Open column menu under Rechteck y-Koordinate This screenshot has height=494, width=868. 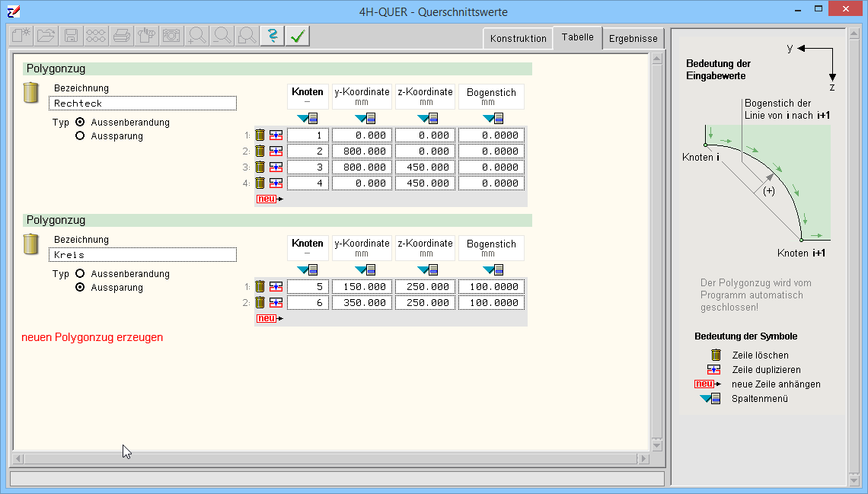365,118
